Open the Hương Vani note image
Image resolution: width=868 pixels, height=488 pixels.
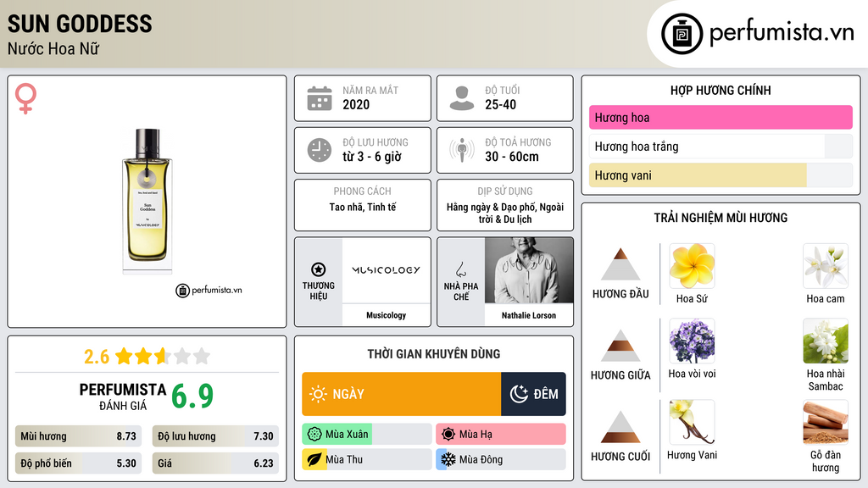pyautogui.click(x=692, y=422)
